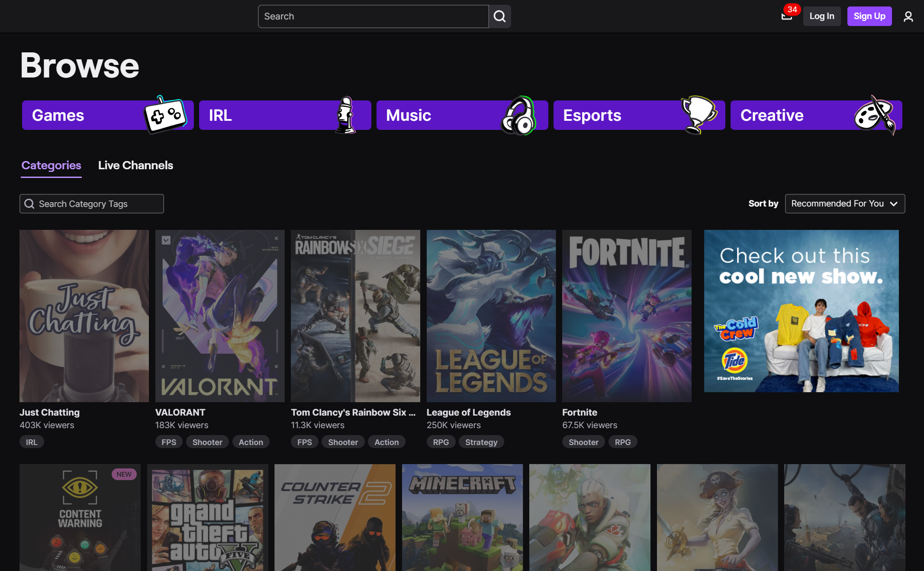The width and height of the screenshot is (924, 571).
Task: Select the Shooter tag under VALORANT
Action: (207, 442)
